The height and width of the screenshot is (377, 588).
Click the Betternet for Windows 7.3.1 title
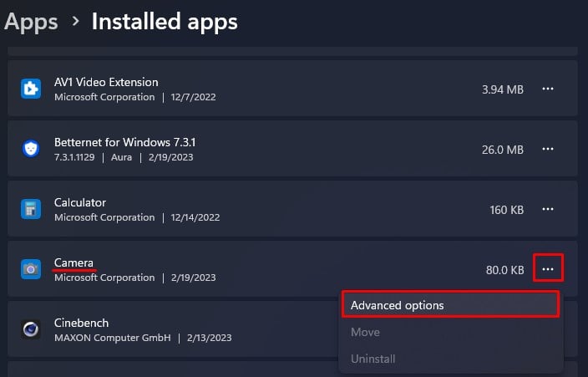click(125, 142)
